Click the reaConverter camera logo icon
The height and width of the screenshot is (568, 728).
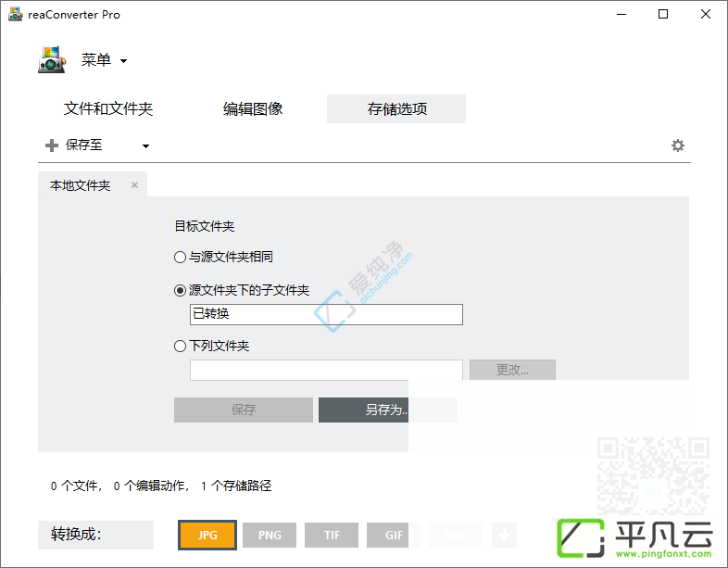(52, 59)
